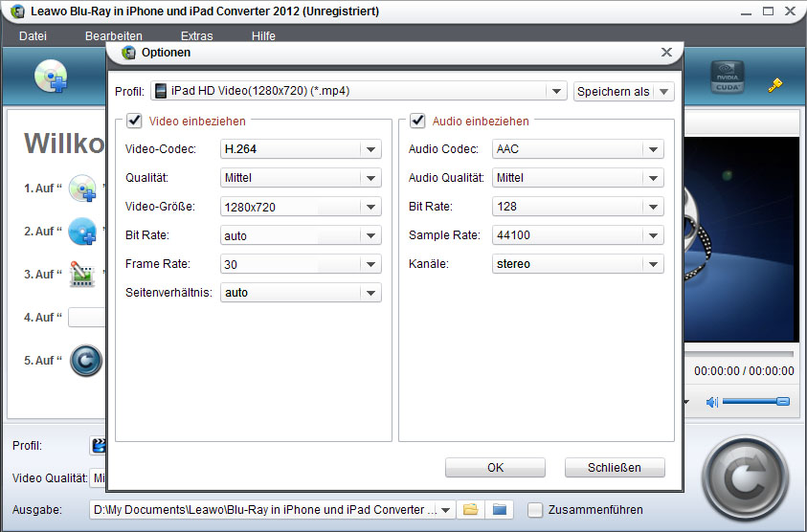
Task: Click the disc icon in step 1
Action: 82,188
